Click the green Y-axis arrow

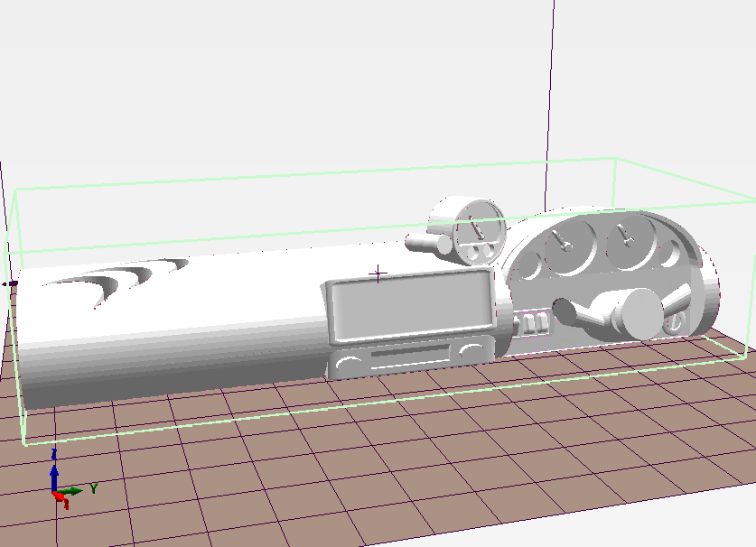(72, 491)
